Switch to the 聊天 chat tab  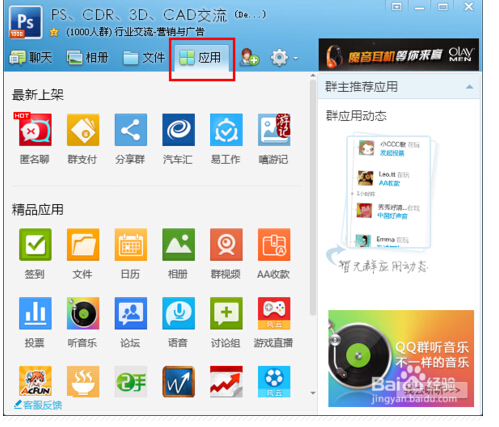31,58
